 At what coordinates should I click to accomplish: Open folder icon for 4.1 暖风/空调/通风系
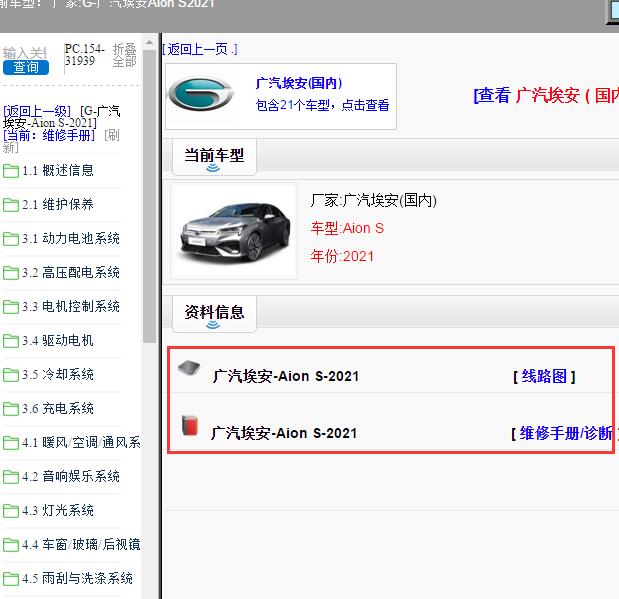coord(11,443)
